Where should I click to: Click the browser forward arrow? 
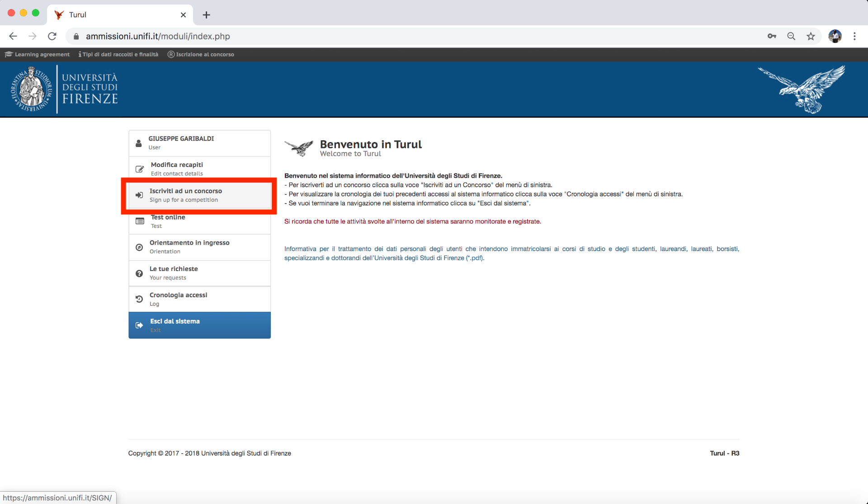pyautogui.click(x=33, y=36)
